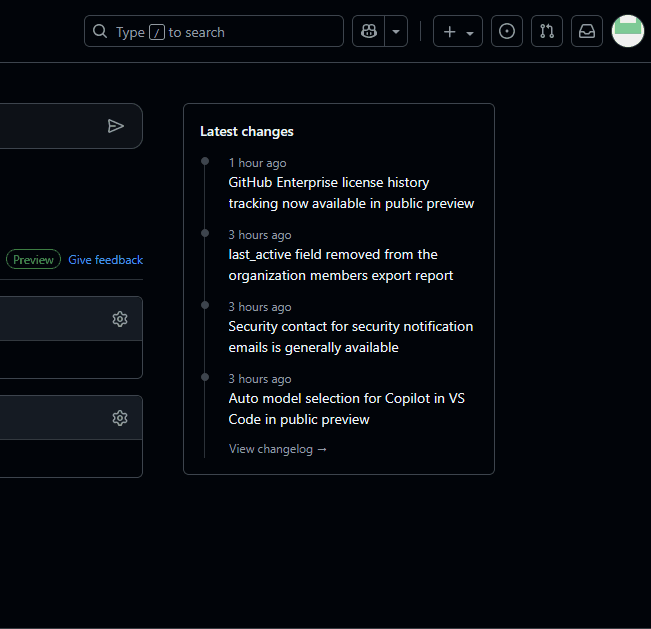Open Auto model selection for Copilot entry
The height and width of the screenshot is (629, 651).
coord(346,409)
